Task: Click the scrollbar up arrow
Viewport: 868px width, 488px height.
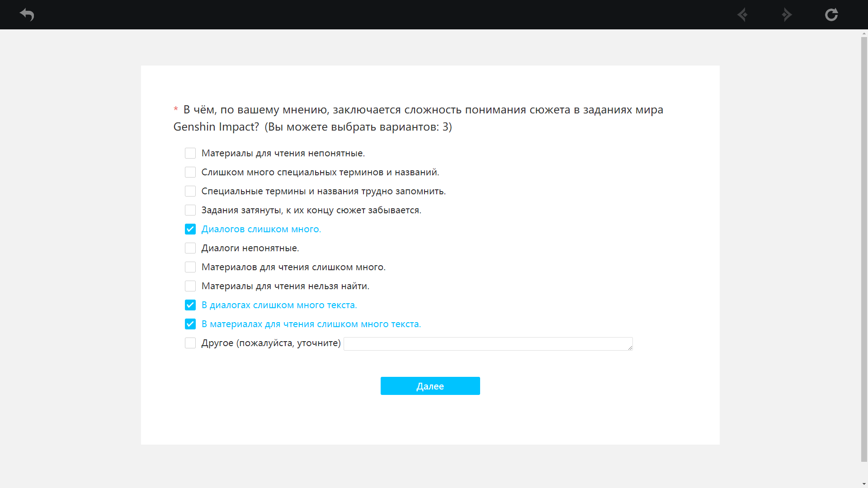Action: point(864,33)
